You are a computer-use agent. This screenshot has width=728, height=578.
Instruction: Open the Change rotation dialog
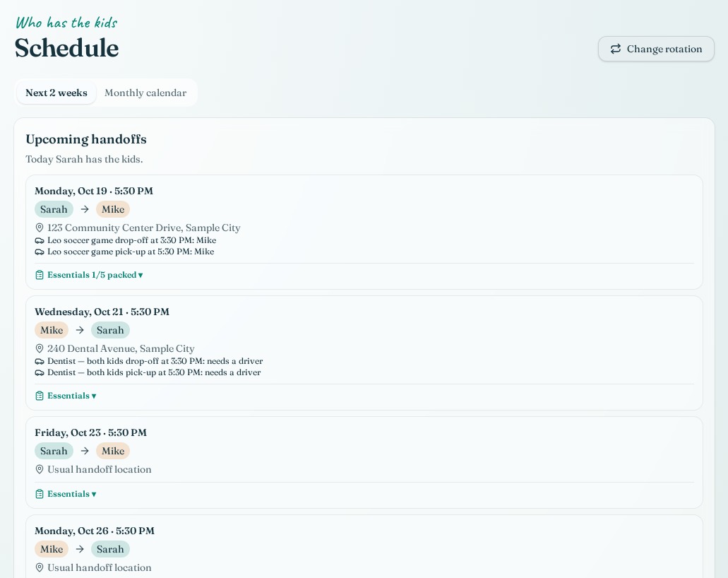coord(656,49)
